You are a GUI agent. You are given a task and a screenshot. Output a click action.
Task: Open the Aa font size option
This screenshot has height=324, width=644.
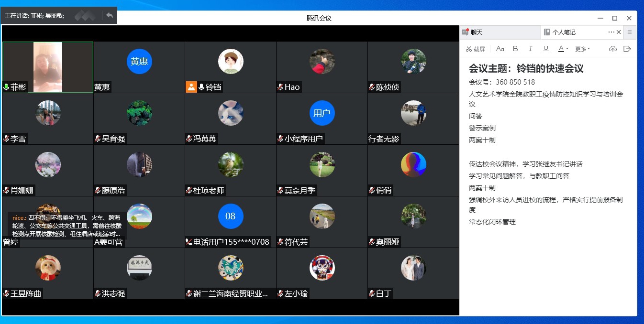pyautogui.click(x=500, y=49)
